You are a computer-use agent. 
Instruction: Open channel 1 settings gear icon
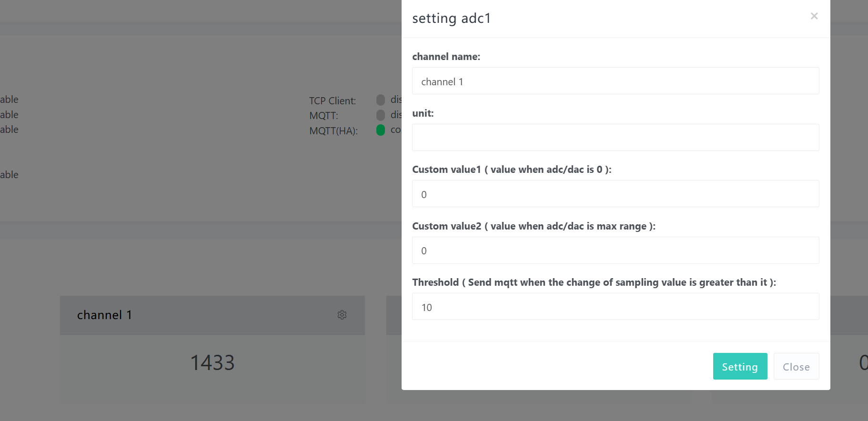point(342,315)
